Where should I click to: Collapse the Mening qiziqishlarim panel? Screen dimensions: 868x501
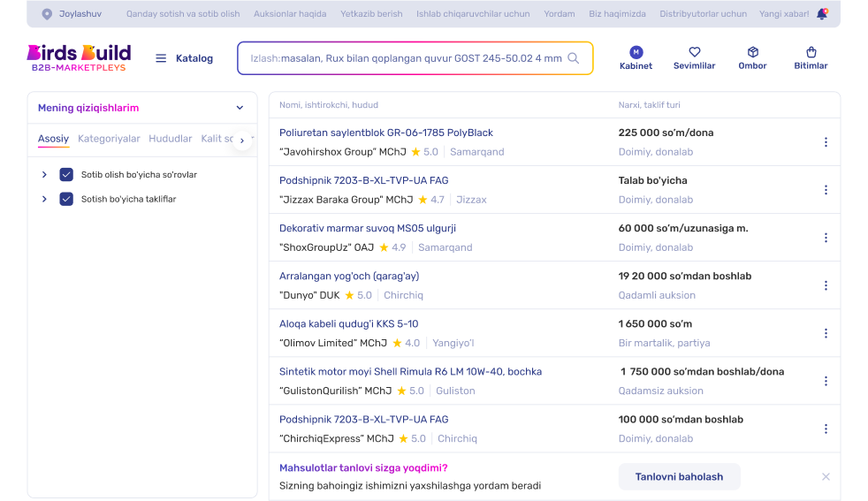coord(240,108)
